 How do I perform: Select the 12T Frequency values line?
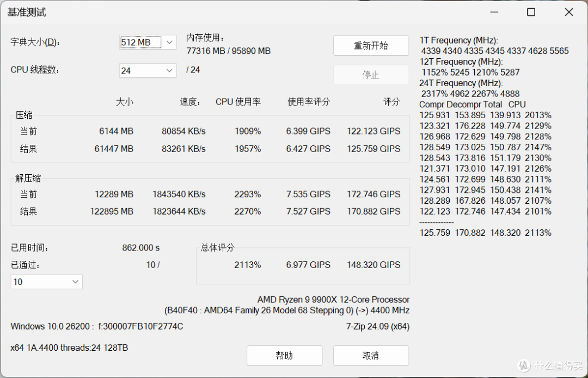470,72
